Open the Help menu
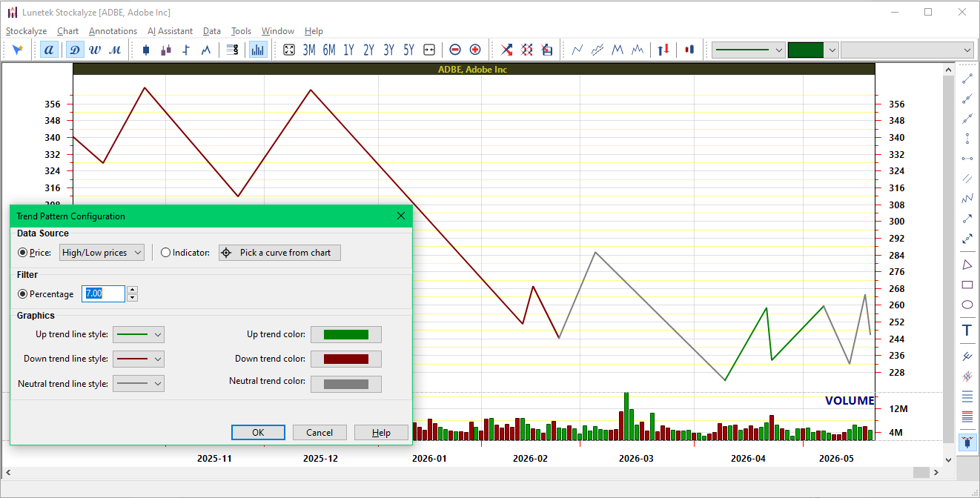Screen dimensions: 980x498 [314, 31]
